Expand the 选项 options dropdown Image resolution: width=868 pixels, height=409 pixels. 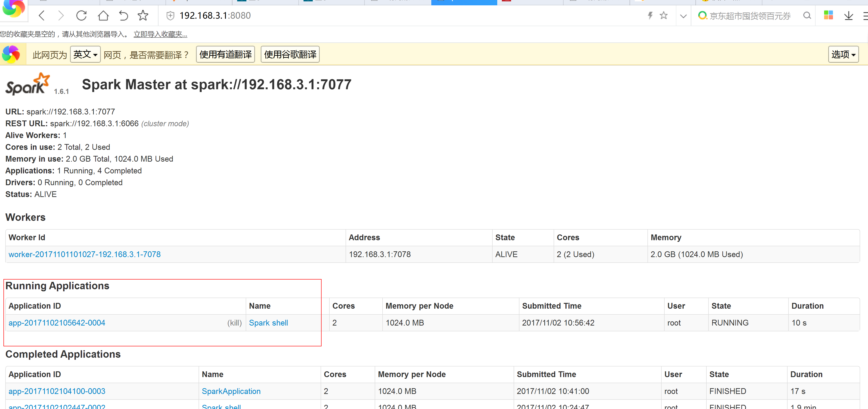[x=843, y=54]
